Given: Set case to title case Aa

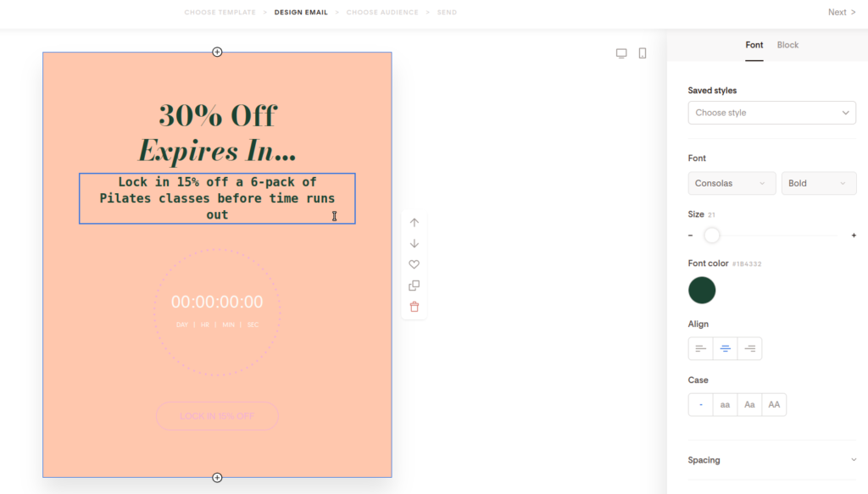Looking at the screenshot, I should click(x=749, y=405).
